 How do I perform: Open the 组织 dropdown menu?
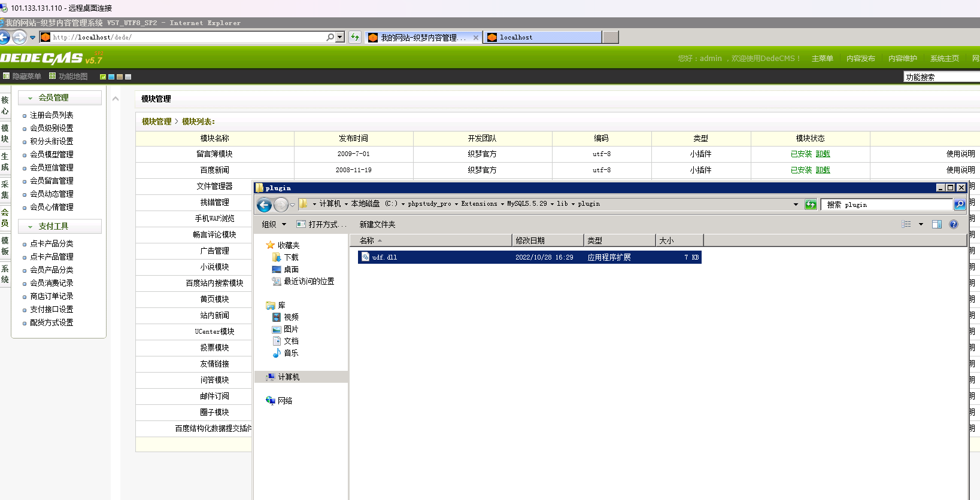click(274, 224)
